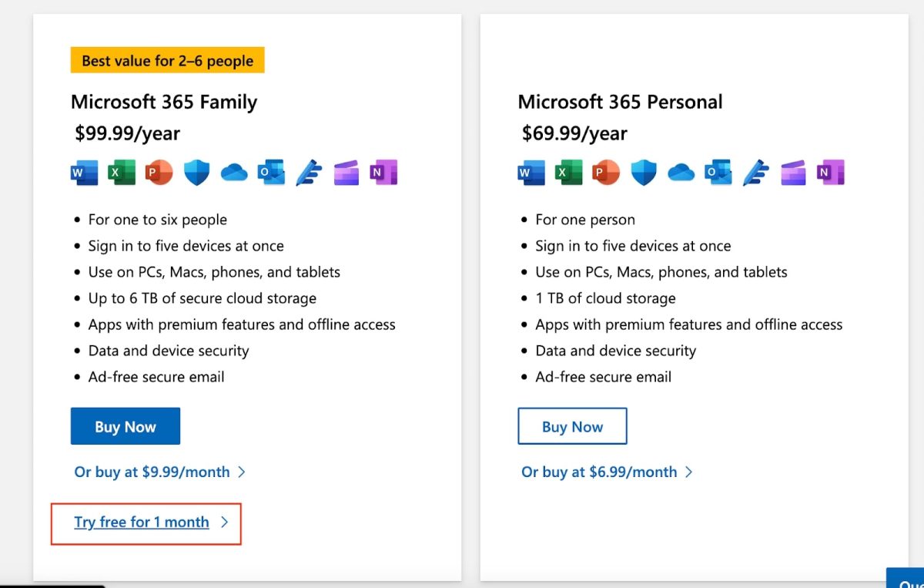Click the OneNote icon in the Family plan

coord(383,173)
